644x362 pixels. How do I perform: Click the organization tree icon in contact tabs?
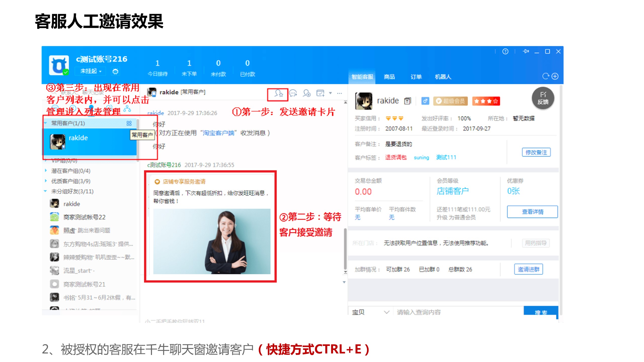pyautogui.click(x=127, y=109)
